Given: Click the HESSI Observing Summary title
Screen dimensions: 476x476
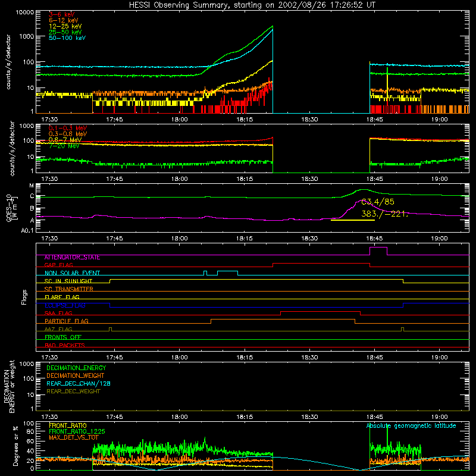Looking at the screenshot, I should coord(252,5).
